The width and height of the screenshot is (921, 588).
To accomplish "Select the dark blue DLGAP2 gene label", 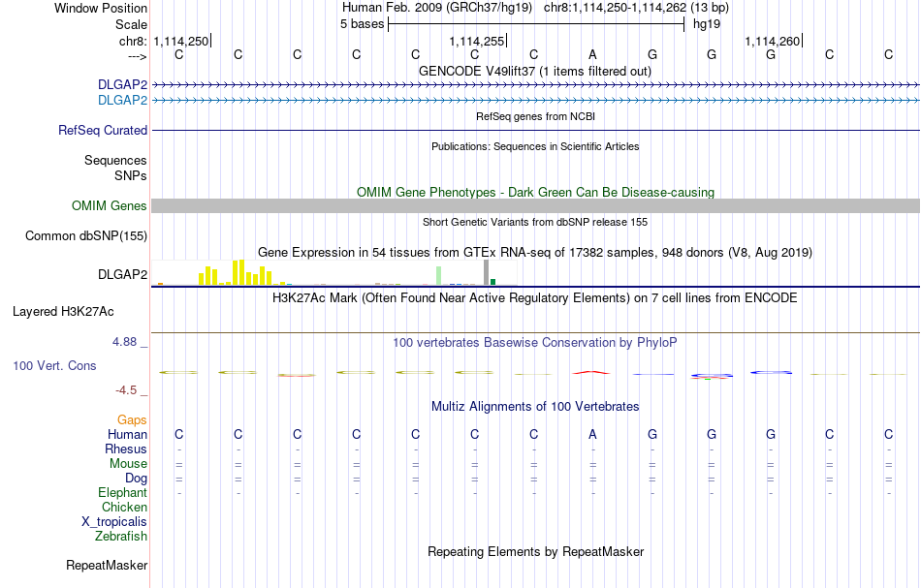I will tap(122, 85).
